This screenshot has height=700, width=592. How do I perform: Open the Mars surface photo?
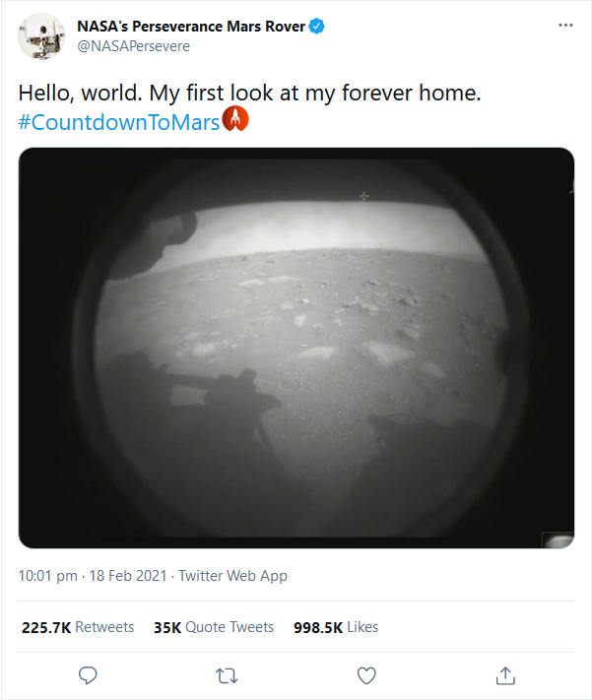[296, 345]
